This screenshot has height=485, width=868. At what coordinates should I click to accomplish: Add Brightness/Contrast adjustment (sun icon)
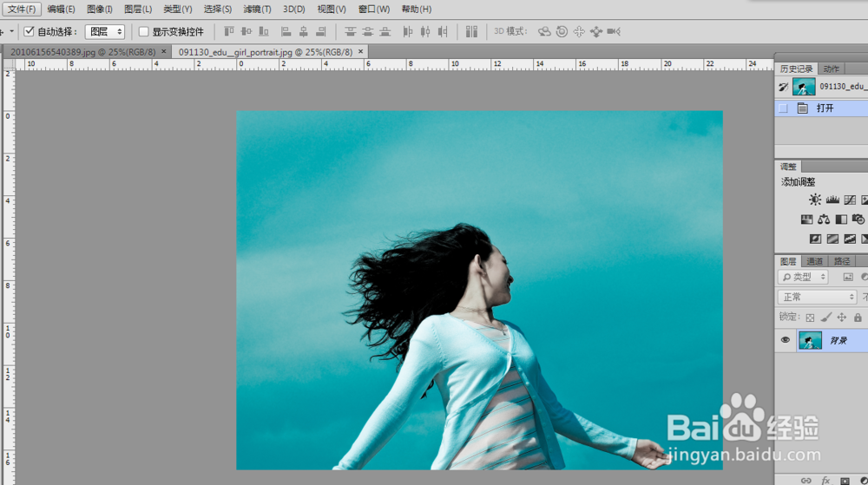tap(815, 200)
